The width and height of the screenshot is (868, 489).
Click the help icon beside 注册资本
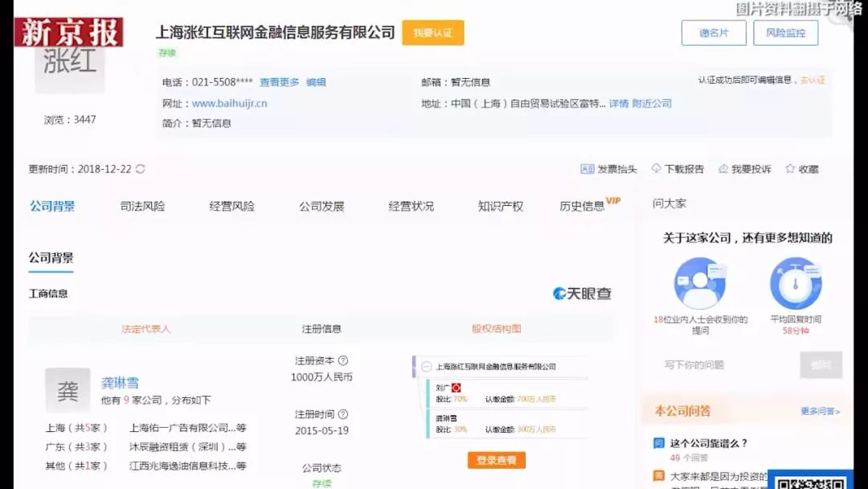pos(343,360)
